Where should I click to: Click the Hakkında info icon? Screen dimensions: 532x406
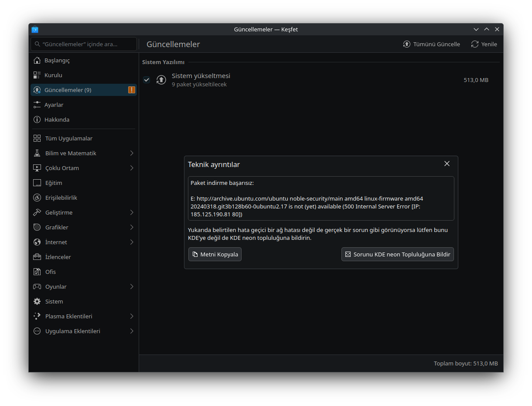click(37, 119)
